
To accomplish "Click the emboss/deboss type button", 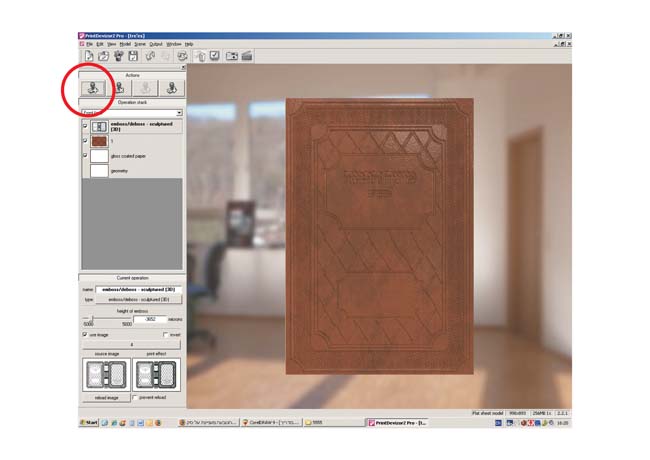I will click(138, 299).
